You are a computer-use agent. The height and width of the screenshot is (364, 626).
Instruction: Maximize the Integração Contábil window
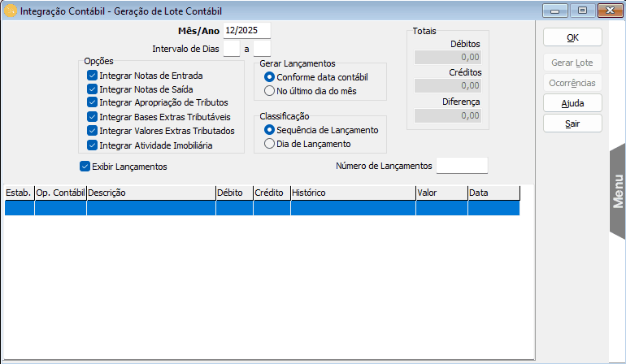[x=582, y=11]
